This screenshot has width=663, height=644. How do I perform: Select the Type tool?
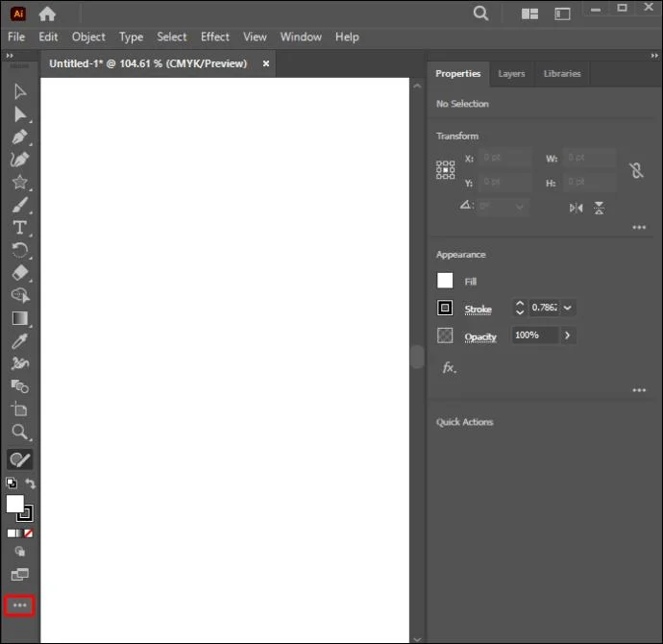tap(19, 228)
